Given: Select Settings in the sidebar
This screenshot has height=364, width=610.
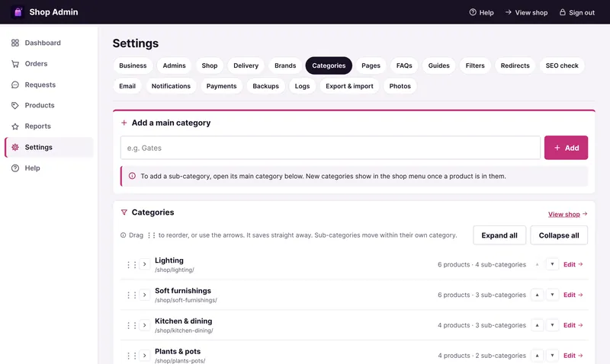Looking at the screenshot, I should pos(49,147).
